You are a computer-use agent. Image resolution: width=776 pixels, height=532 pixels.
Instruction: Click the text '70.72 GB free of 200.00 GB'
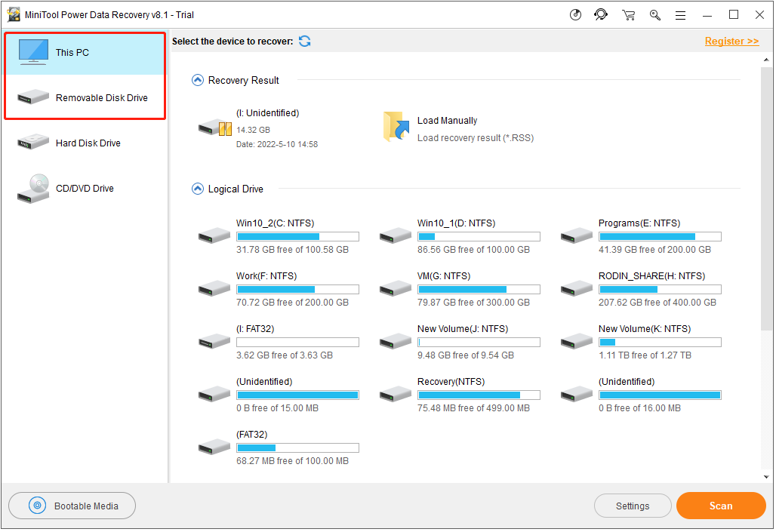tap(292, 303)
